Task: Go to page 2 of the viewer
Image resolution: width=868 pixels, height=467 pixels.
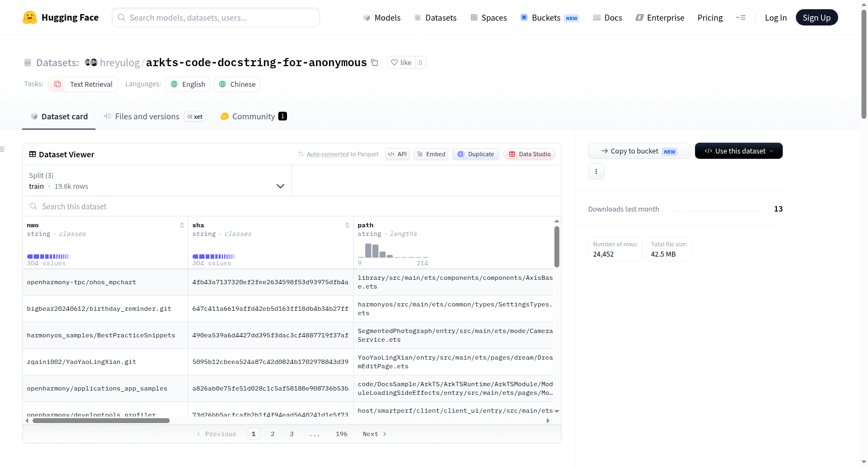Action: click(272, 434)
